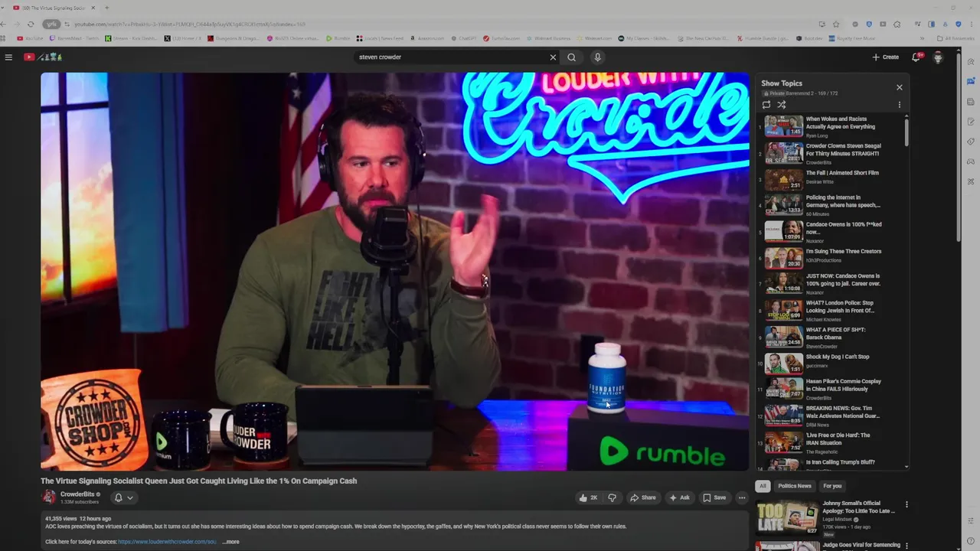The image size is (980, 551).
Task: Clear the 'steven crowder' search text
Action: pos(553,57)
